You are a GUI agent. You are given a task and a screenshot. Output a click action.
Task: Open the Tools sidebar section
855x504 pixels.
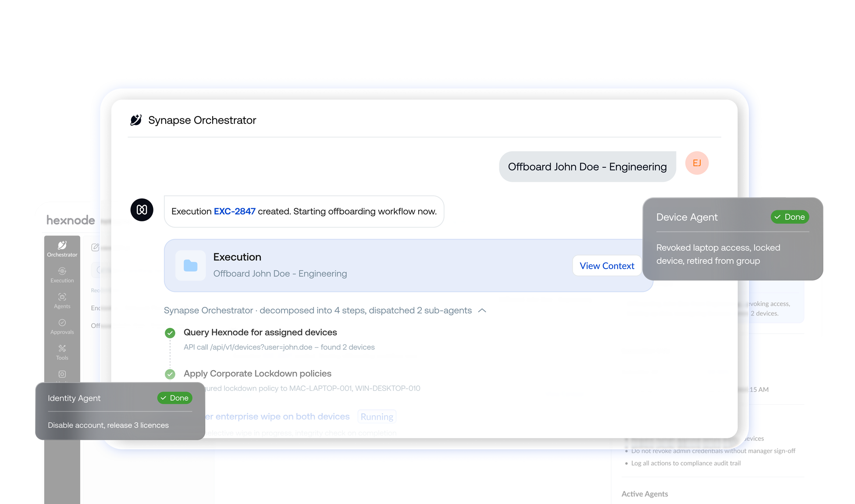(62, 352)
